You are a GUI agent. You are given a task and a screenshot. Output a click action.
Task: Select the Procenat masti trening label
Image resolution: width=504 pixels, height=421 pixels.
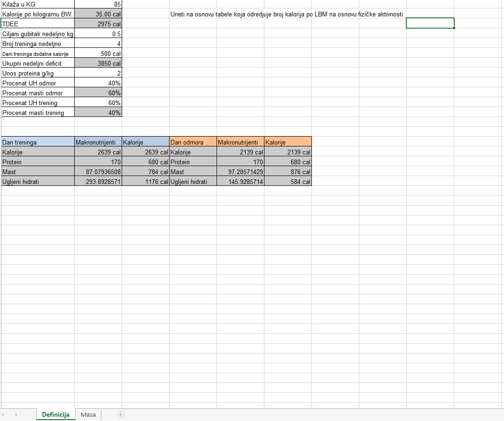38,113
